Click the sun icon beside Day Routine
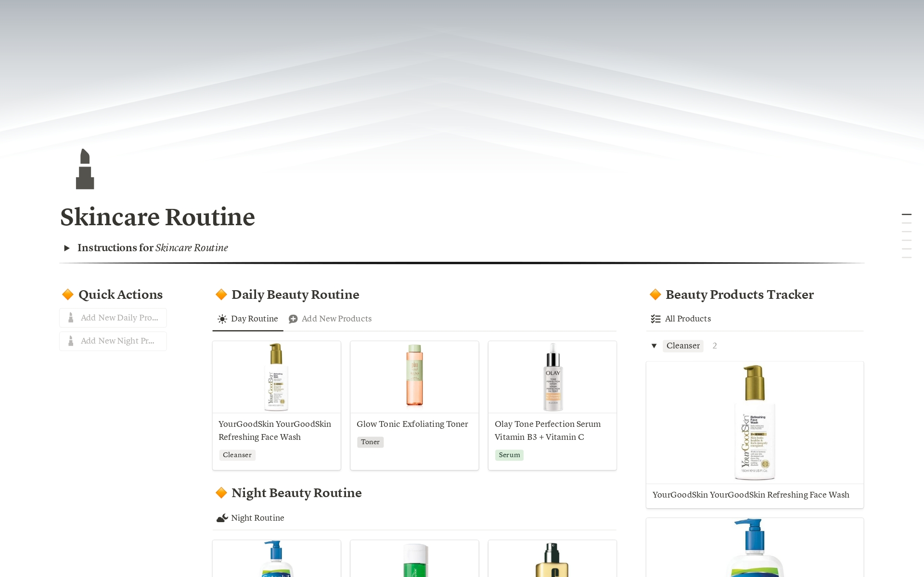The height and width of the screenshot is (577, 924). point(222,319)
